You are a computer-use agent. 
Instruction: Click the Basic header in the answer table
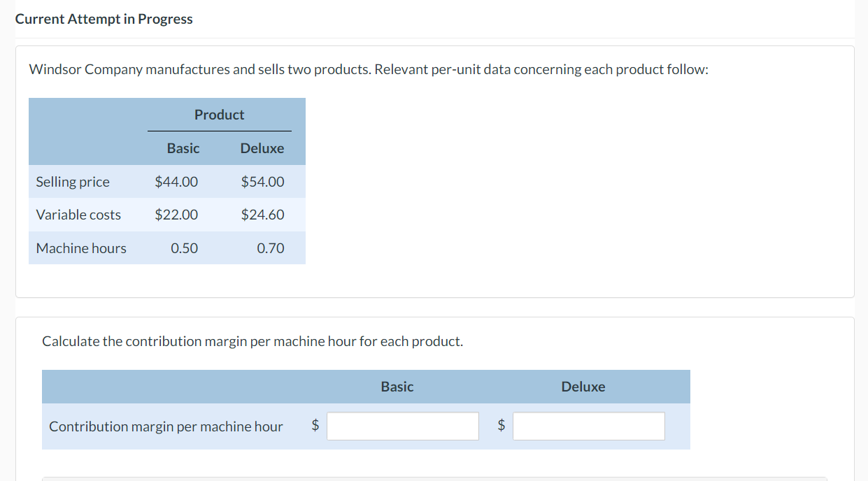tap(397, 387)
